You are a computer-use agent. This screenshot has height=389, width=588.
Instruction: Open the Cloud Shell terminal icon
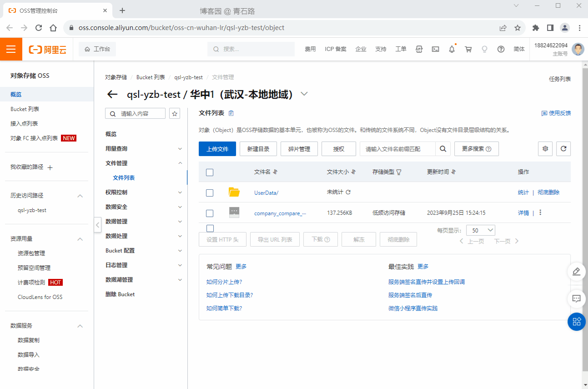coord(435,49)
